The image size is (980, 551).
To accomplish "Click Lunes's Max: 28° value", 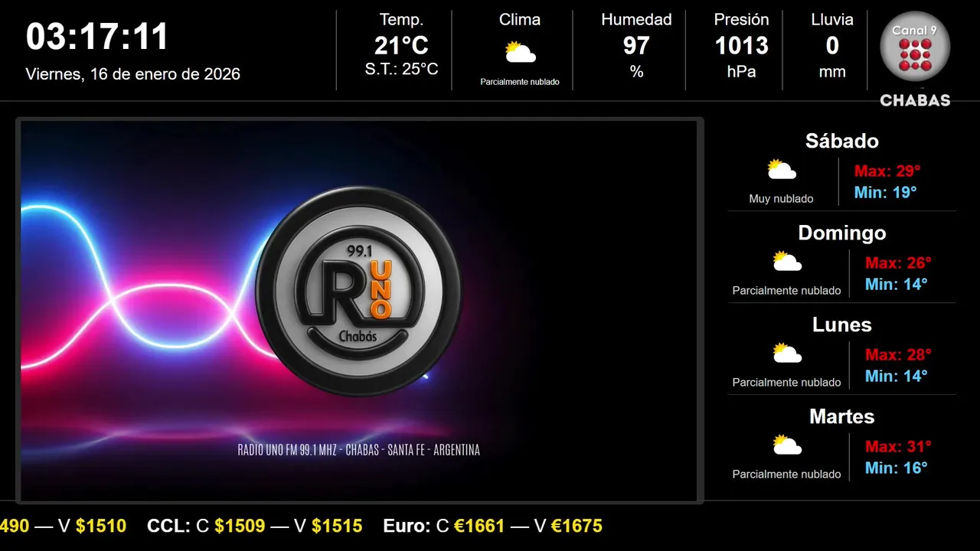I will 898,354.
